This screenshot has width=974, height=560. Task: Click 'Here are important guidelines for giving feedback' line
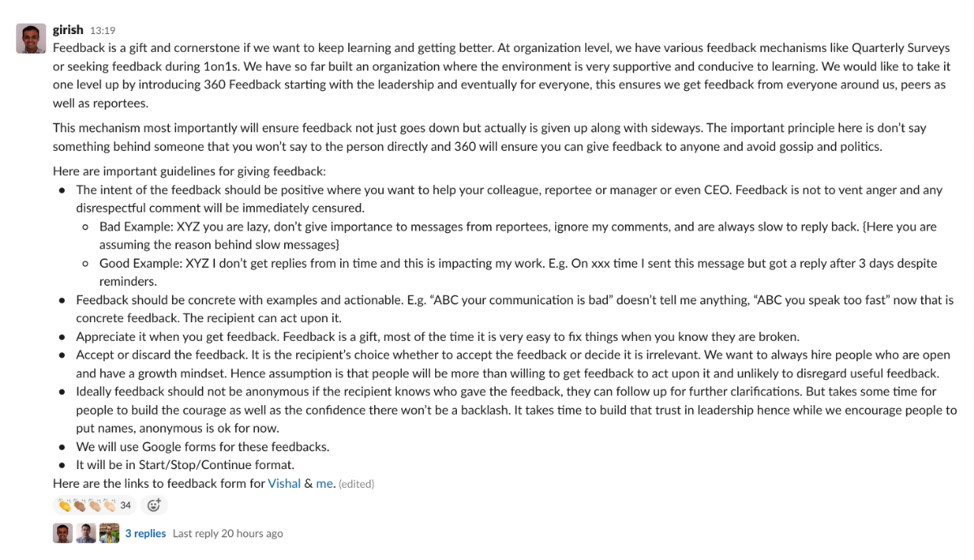coord(189,171)
